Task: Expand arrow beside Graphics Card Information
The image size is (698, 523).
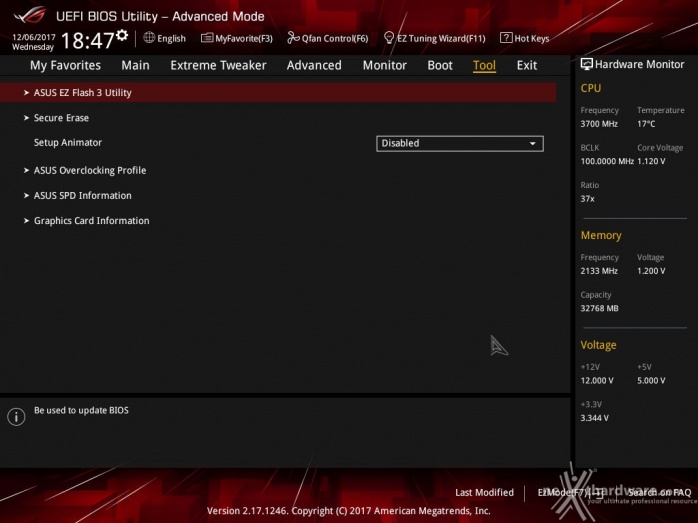Action: click(x=26, y=220)
